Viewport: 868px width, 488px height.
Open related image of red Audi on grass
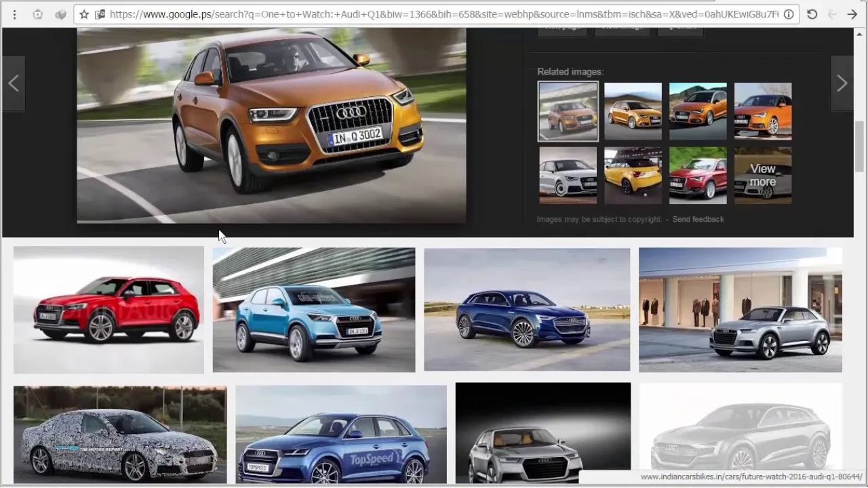698,176
